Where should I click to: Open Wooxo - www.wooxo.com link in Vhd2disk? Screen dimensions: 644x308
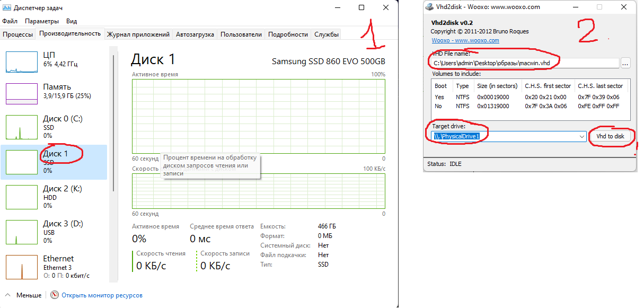coord(465,40)
